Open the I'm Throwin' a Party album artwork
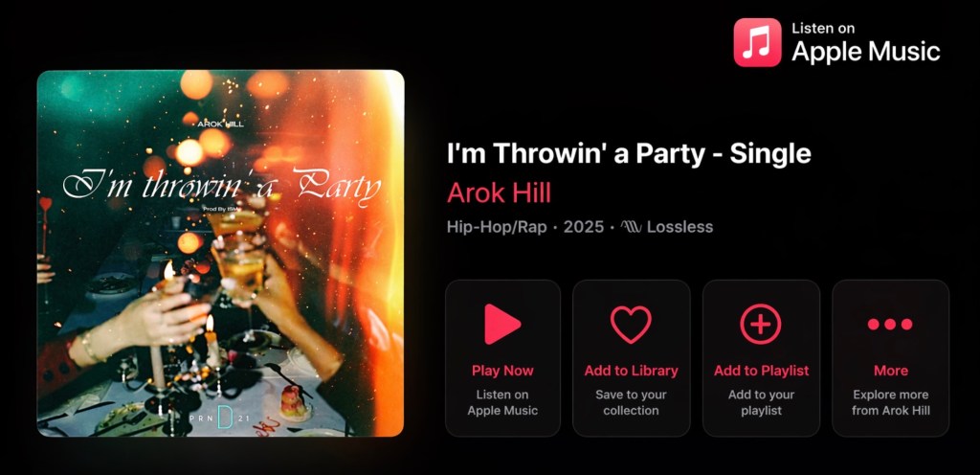Viewport: 980px width, 475px height. [x=220, y=253]
